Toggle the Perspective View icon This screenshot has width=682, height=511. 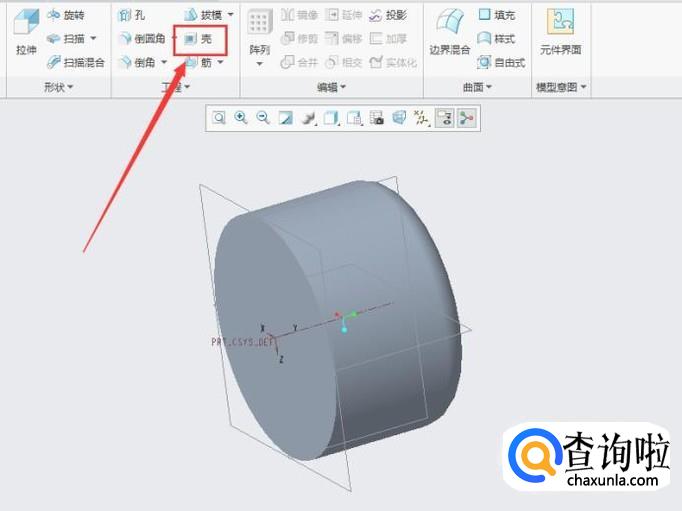(x=399, y=118)
